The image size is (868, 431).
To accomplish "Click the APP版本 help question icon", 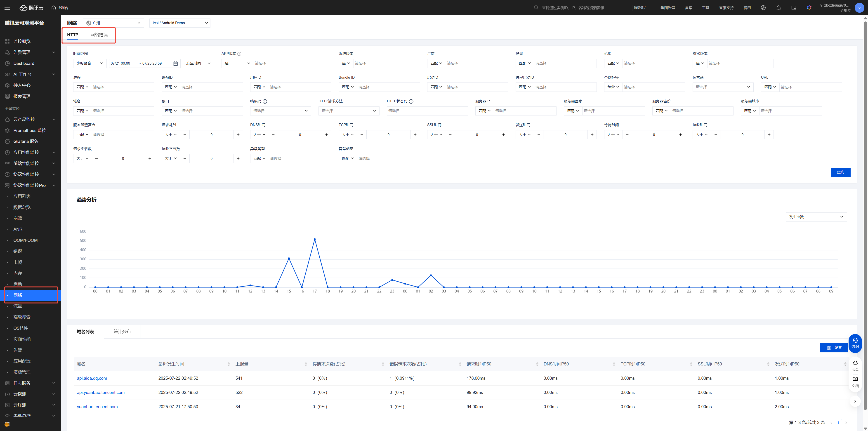I will tap(239, 54).
